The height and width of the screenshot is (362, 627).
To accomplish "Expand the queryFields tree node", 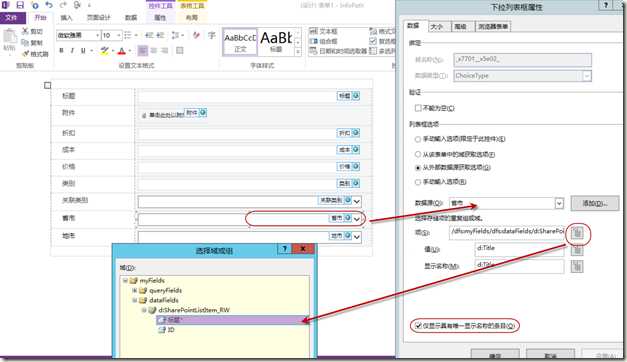I will point(135,290).
